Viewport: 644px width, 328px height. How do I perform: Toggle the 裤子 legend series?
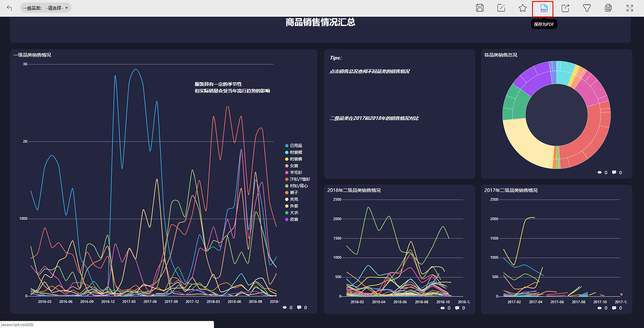click(x=291, y=192)
